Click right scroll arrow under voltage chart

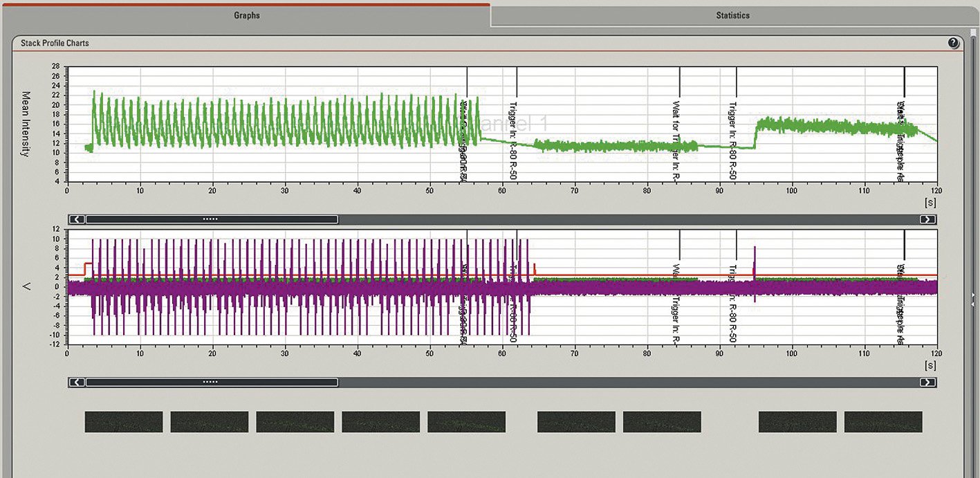point(927,382)
